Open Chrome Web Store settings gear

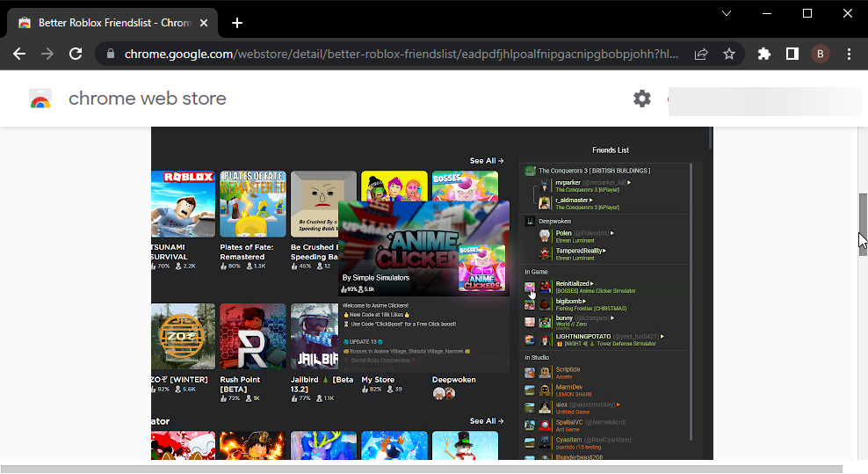[642, 98]
